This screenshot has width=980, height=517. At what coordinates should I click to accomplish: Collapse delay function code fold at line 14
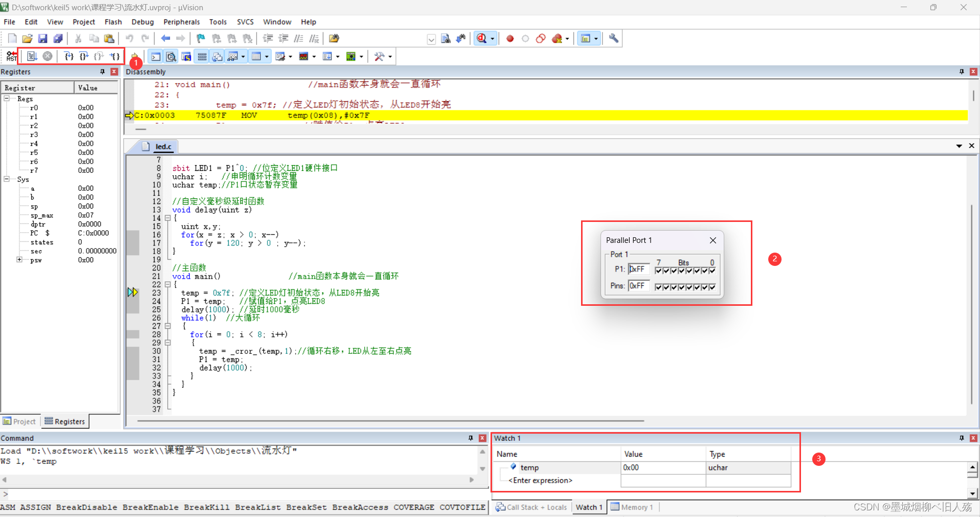pyautogui.click(x=167, y=218)
